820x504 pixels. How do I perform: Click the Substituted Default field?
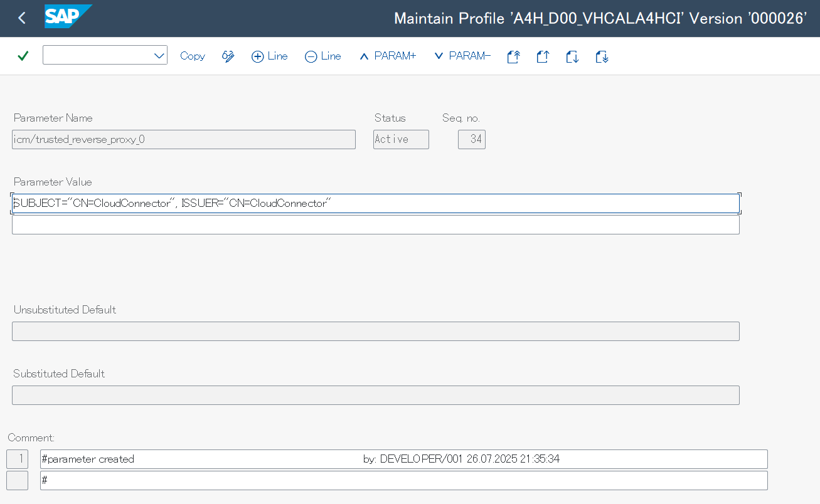pos(376,395)
